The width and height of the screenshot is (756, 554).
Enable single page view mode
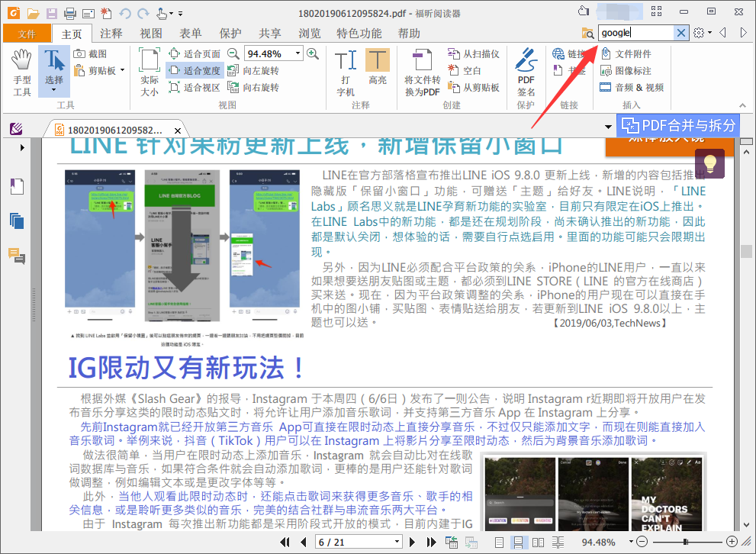(x=500, y=543)
